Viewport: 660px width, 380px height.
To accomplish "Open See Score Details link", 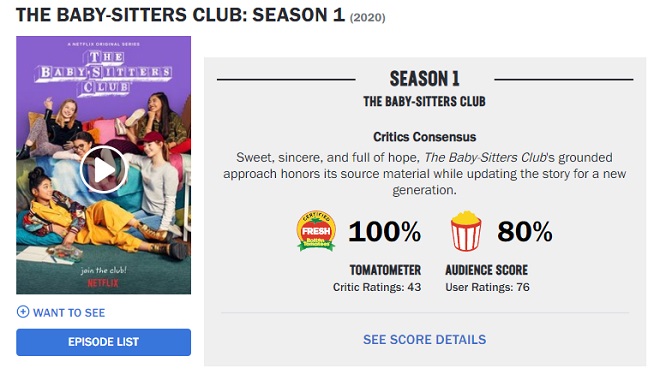I will 425,340.
